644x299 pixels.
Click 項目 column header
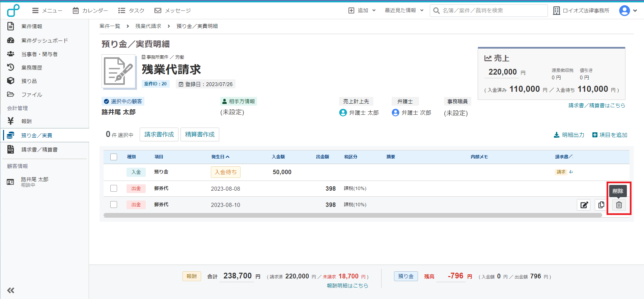(x=159, y=157)
